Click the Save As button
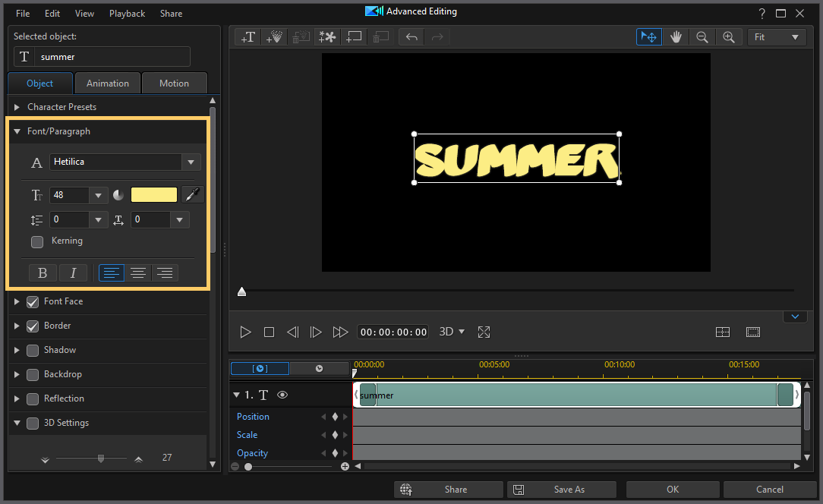The image size is (823, 504). pos(562,489)
